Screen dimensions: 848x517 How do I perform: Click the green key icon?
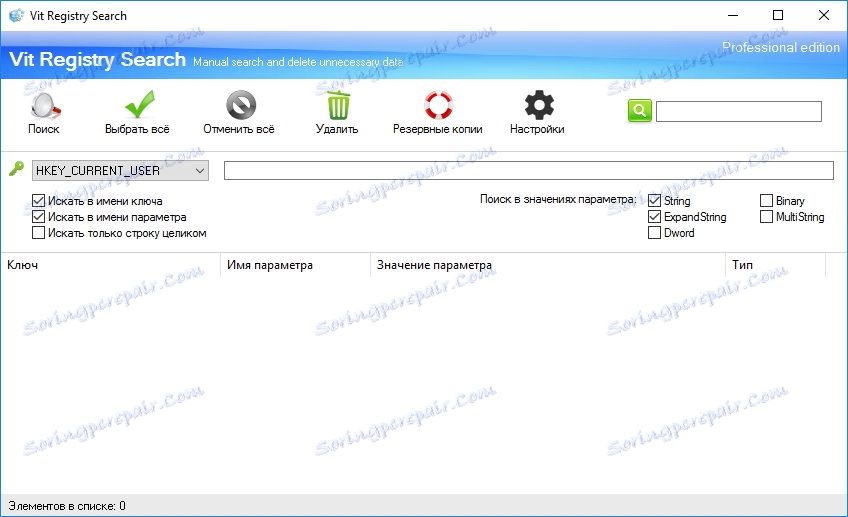[16, 169]
